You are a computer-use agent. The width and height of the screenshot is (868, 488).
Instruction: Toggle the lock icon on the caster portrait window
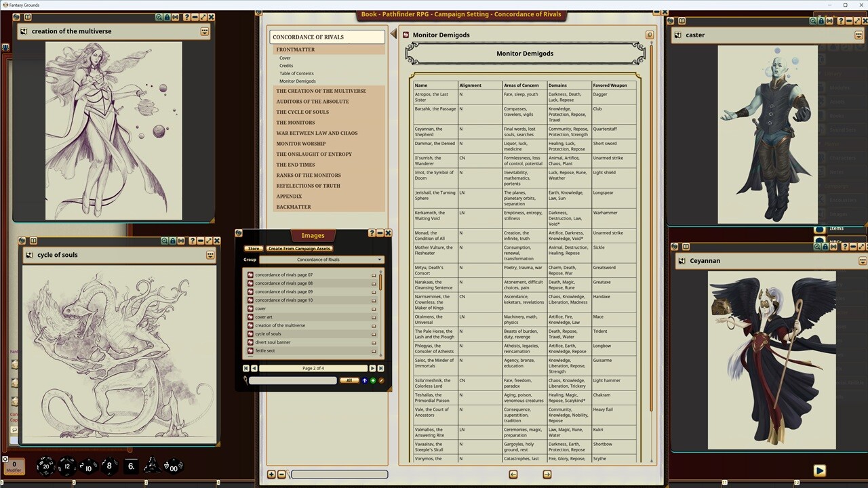821,21
